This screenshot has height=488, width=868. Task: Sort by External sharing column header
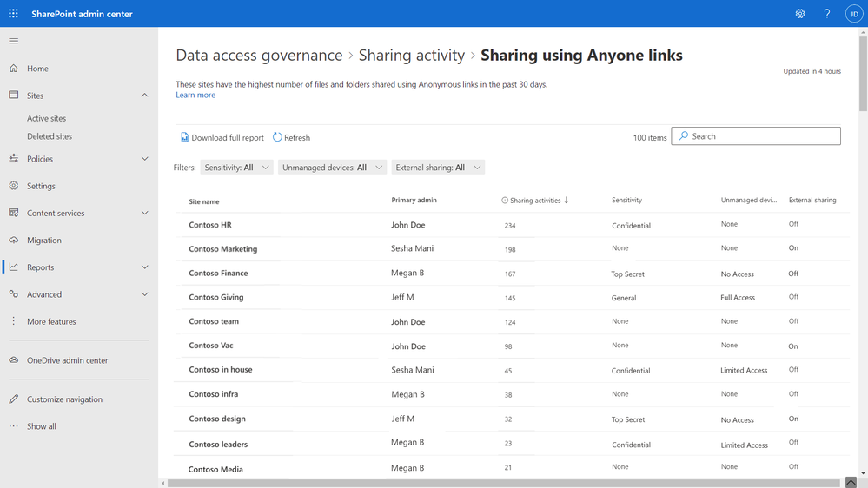coord(812,201)
